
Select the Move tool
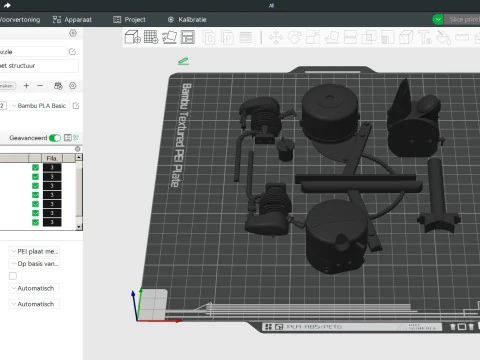(276, 37)
